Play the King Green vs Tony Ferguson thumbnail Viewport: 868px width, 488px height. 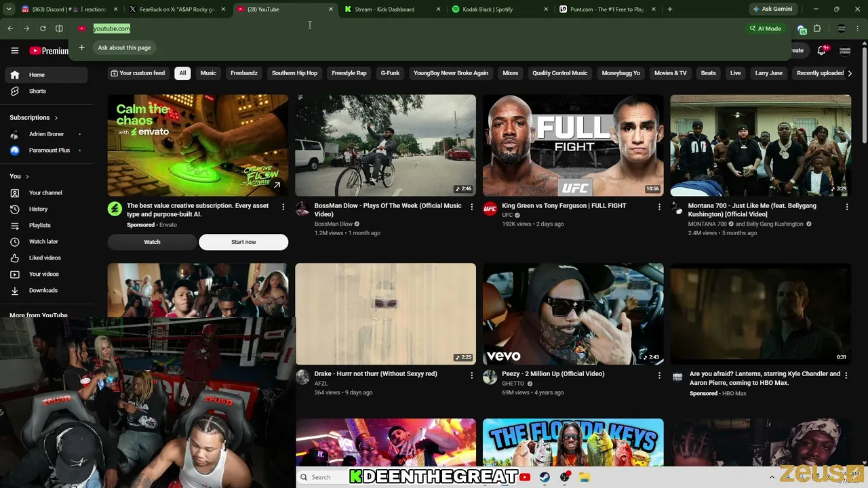click(x=573, y=145)
